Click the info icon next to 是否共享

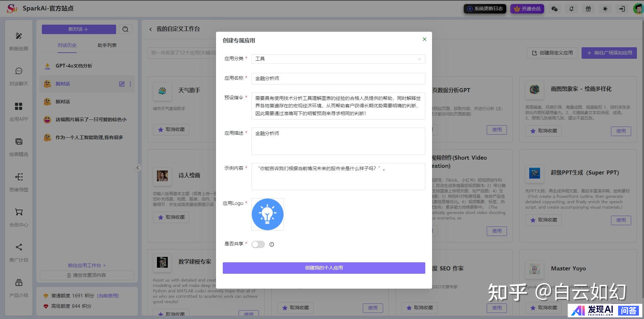click(272, 244)
